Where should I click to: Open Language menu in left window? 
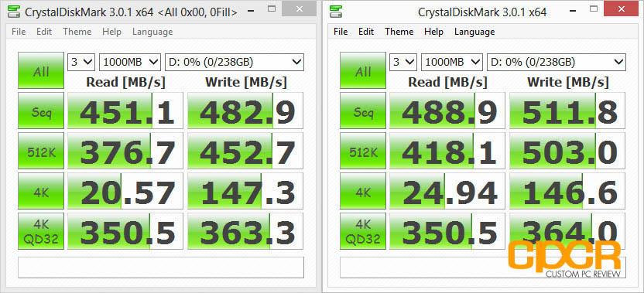coord(152,32)
